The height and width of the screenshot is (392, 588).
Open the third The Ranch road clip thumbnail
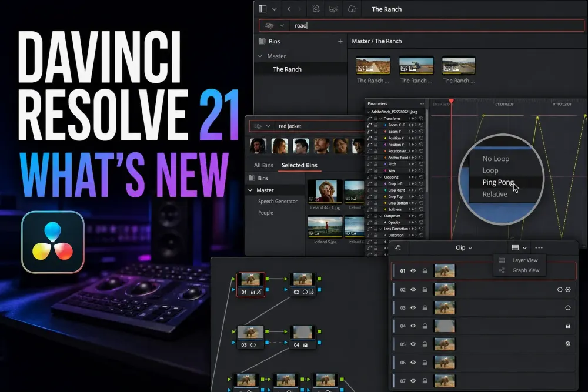(459, 66)
